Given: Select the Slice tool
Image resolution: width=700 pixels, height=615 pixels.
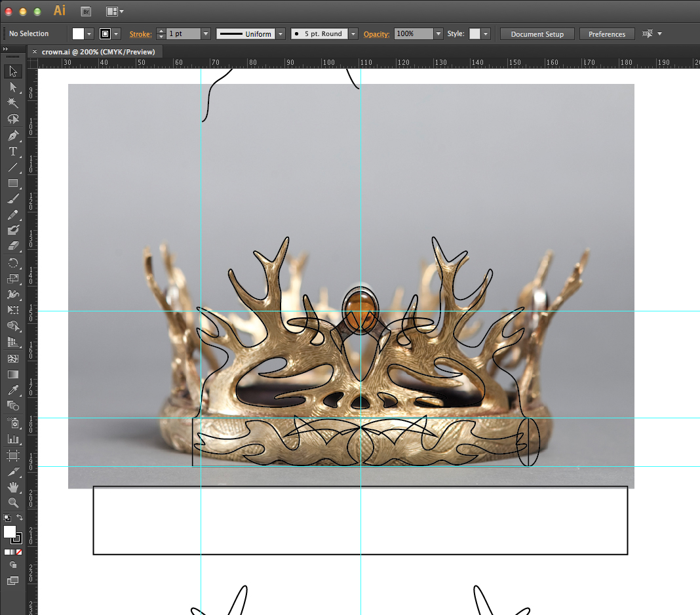Looking at the screenshot, I should [13, 471].
